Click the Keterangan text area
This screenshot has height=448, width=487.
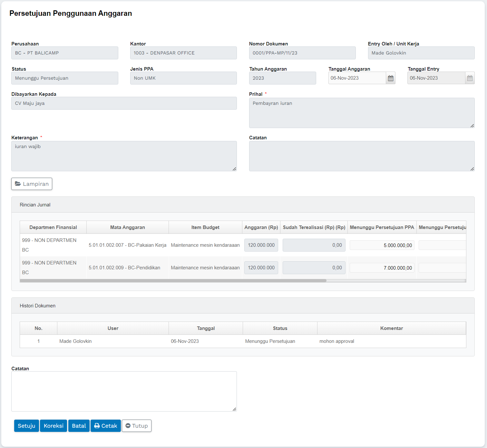[124, 156]
